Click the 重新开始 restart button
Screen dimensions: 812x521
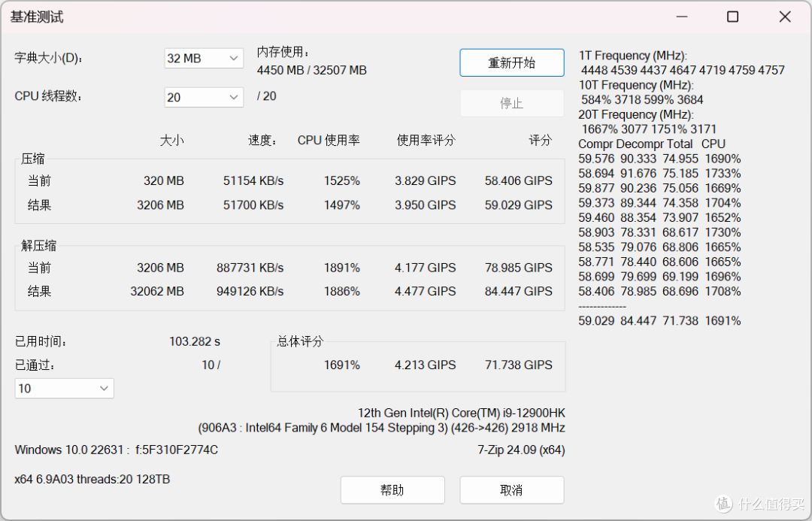tap(511, 63)
